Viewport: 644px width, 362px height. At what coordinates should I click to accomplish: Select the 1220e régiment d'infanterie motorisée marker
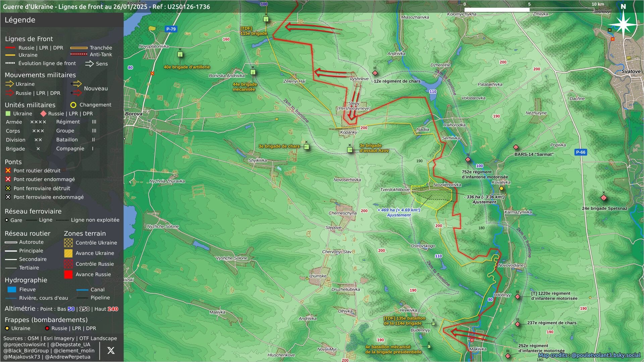[518, 297]
